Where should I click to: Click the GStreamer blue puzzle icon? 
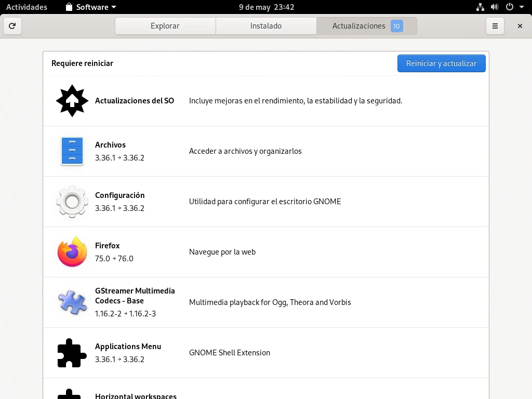(x=72, y=302)
